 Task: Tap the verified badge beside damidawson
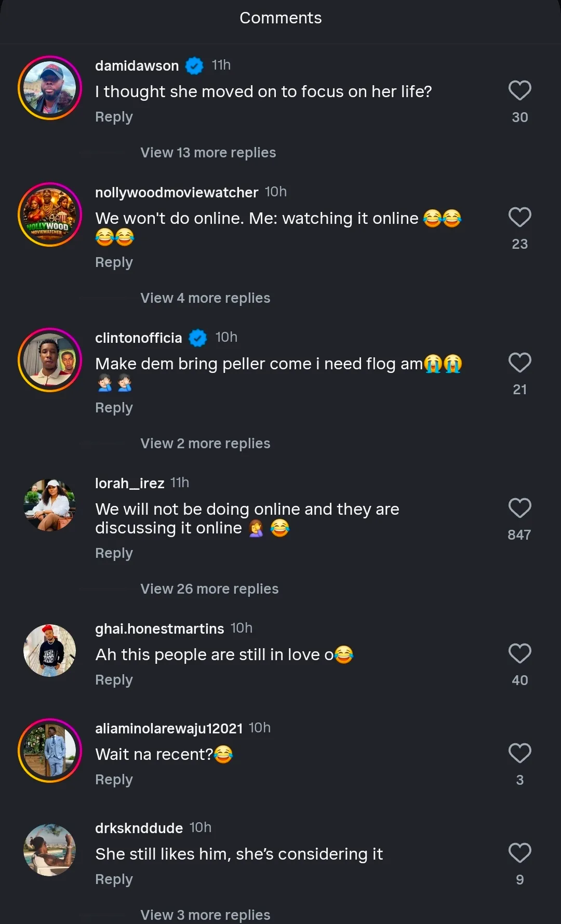tap(194, 66)
